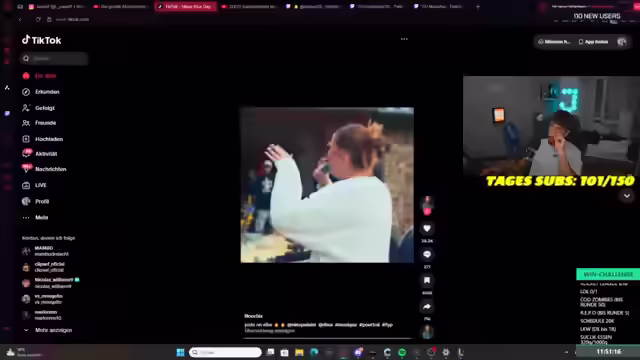Open the LIVE section
The image size is (640, 360).
(34, 185)
